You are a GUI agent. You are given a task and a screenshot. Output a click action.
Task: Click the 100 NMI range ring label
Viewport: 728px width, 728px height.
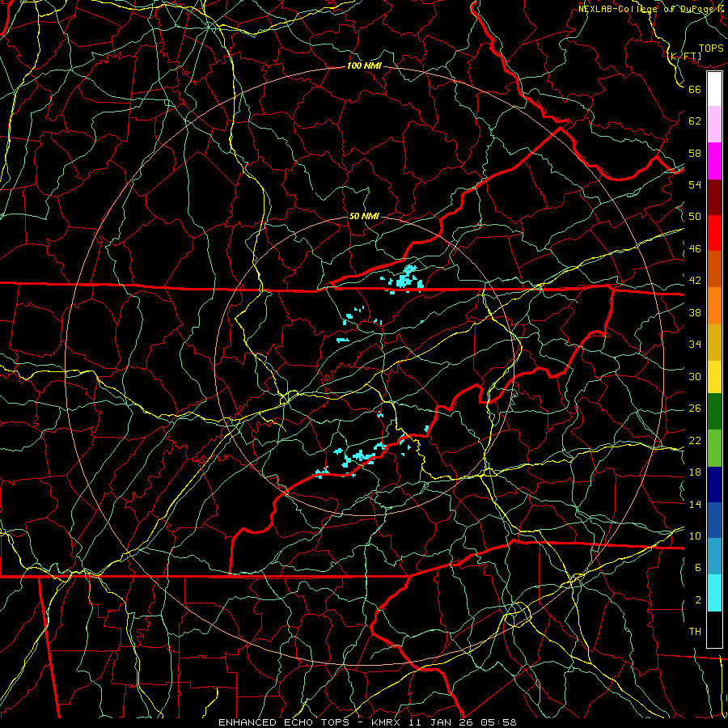(x=364, y=66)
